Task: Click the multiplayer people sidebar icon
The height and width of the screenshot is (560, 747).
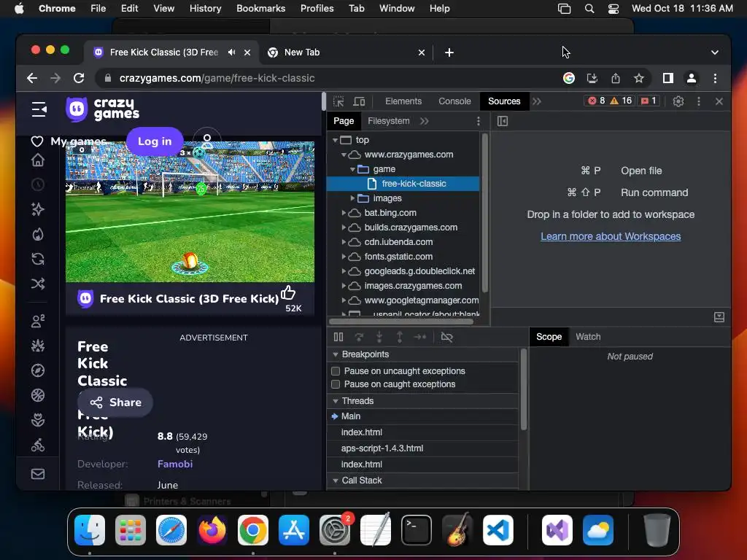Action: [38, 321]
